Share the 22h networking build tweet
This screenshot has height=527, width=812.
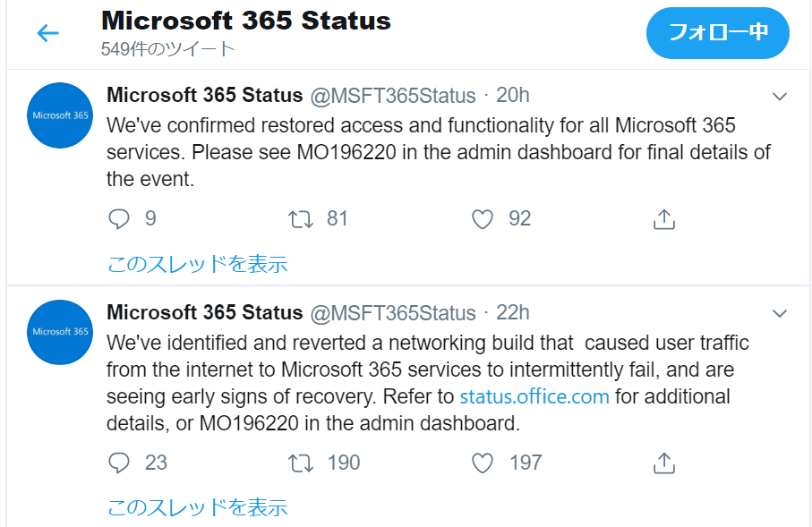664,463
